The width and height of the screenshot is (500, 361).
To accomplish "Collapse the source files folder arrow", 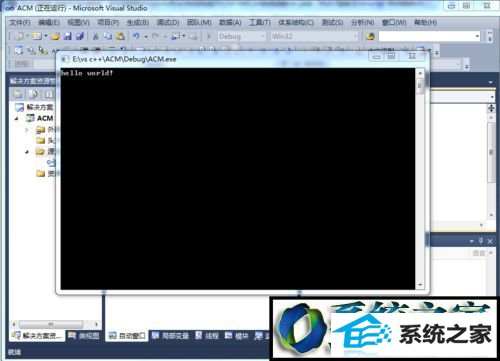I will (x=27, y=152).
